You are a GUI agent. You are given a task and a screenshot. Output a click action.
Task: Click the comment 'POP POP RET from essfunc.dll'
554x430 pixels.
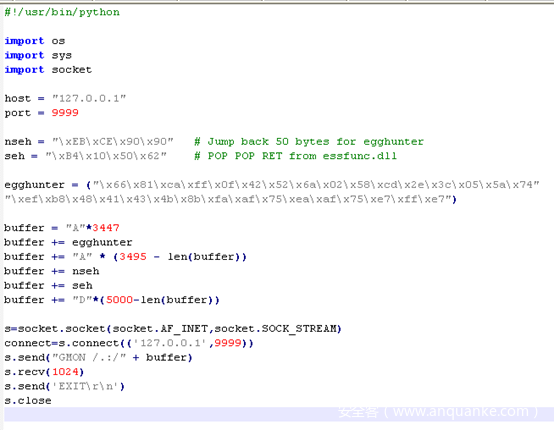coord(302,156)
